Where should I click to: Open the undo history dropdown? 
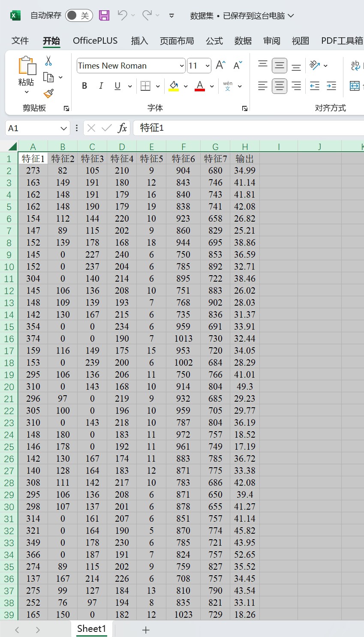point(133,16)
